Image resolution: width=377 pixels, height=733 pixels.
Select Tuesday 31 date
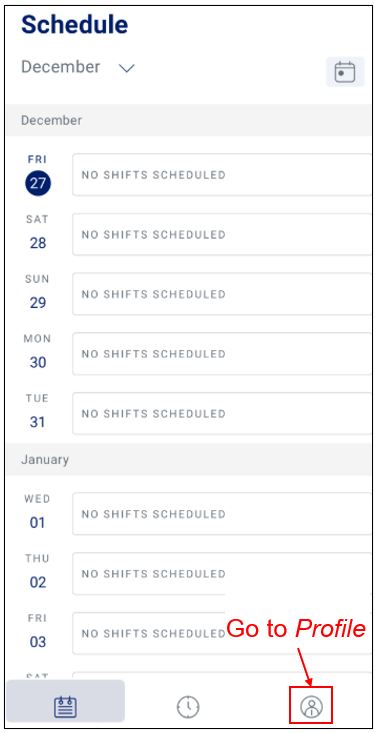tap(38, 422)
